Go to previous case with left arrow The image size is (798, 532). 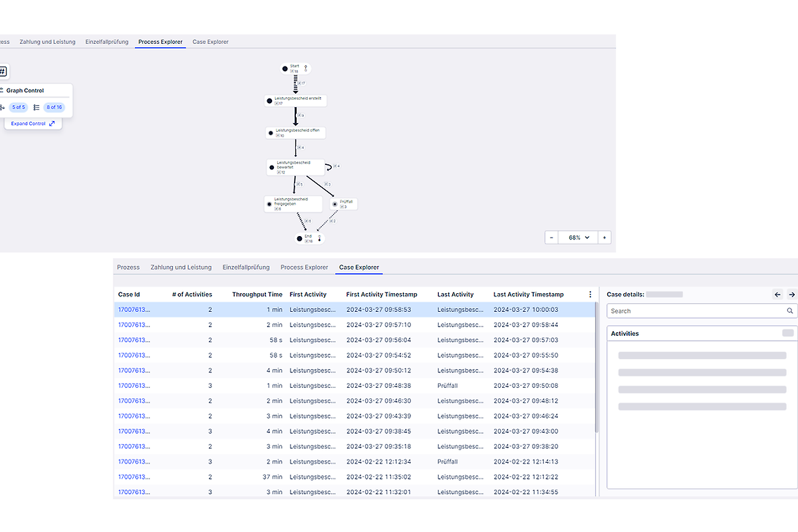coord(777,294)
